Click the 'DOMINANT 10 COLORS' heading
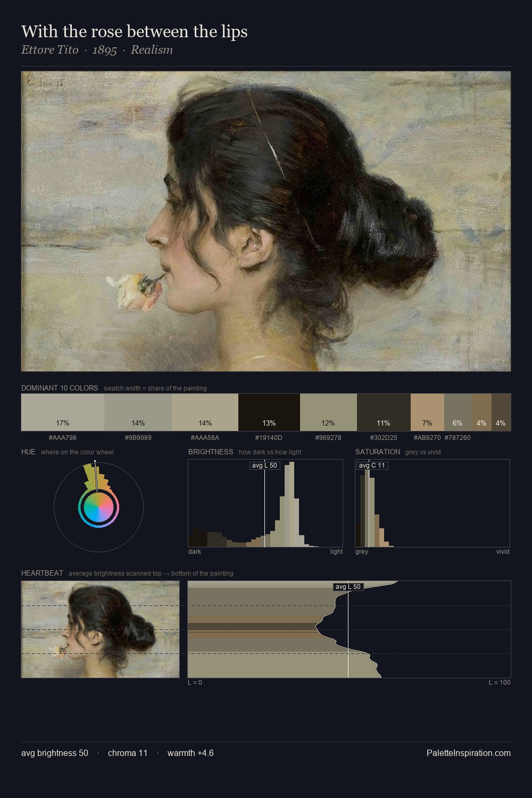This screenshot has width=532, height=798. pos(60,388)
